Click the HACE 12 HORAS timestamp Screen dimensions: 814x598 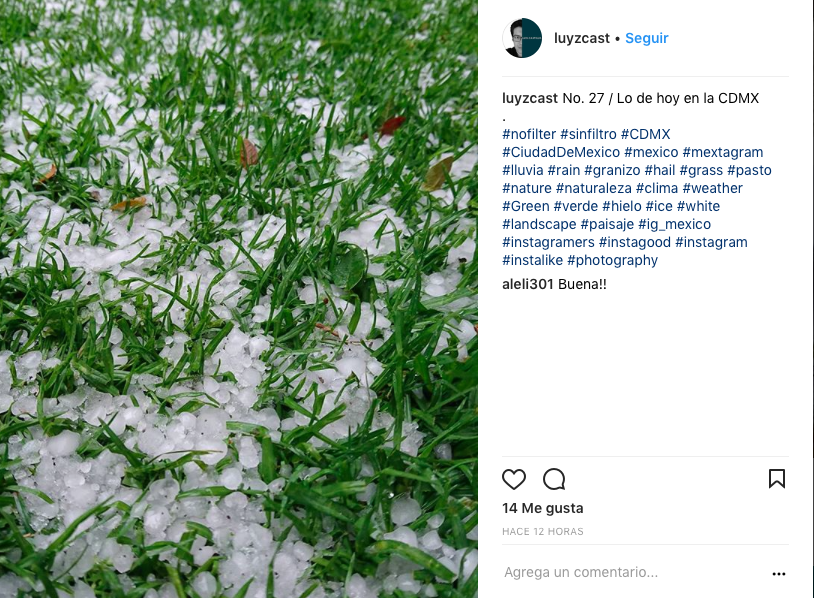point(542,532)
